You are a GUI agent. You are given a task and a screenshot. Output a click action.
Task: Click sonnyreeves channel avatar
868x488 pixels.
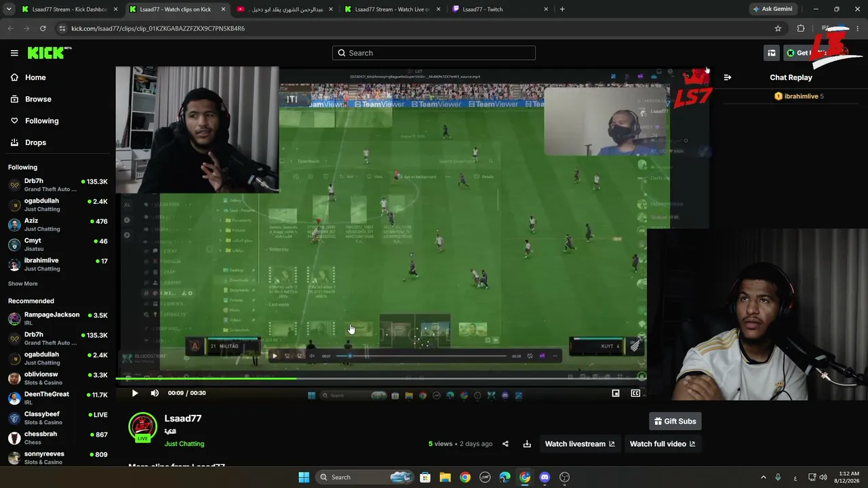tap(14, 457)
